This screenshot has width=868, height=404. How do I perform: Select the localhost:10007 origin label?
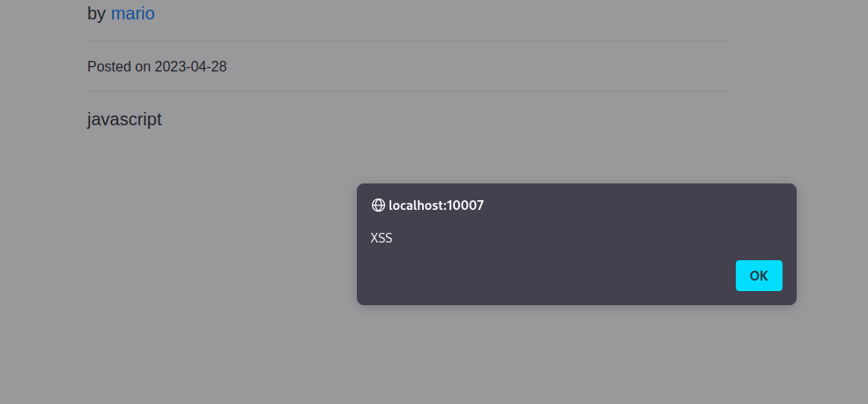click(436, 205)
